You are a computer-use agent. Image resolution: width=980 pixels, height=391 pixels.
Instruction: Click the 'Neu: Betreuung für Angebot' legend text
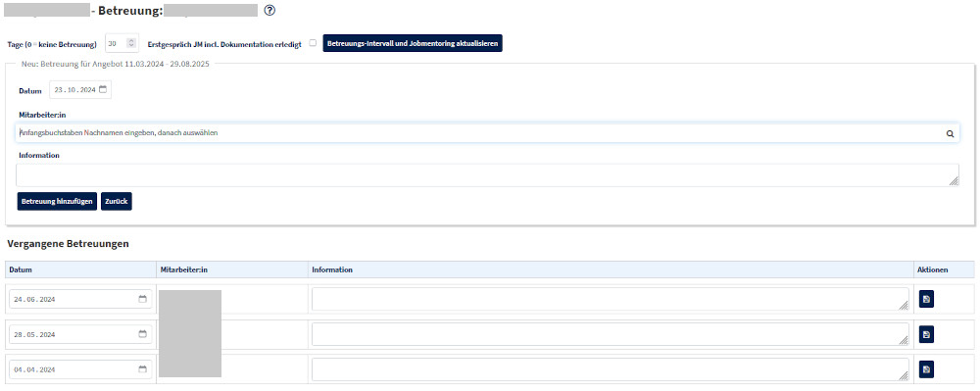point(115,64)
